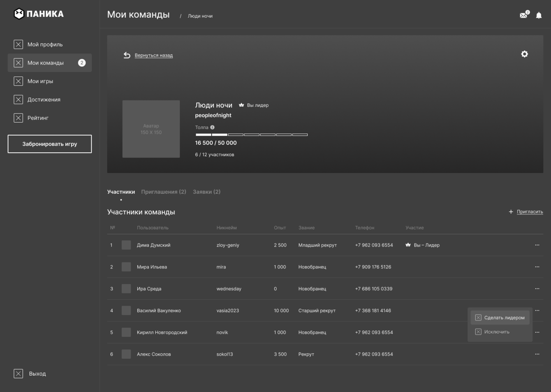Expand options for Алекс Соколов row
551x392 pixels.
537,354
